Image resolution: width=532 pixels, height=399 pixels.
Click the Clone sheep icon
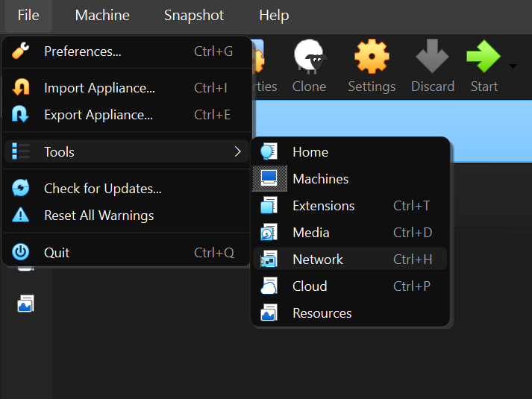click(309, 57)
